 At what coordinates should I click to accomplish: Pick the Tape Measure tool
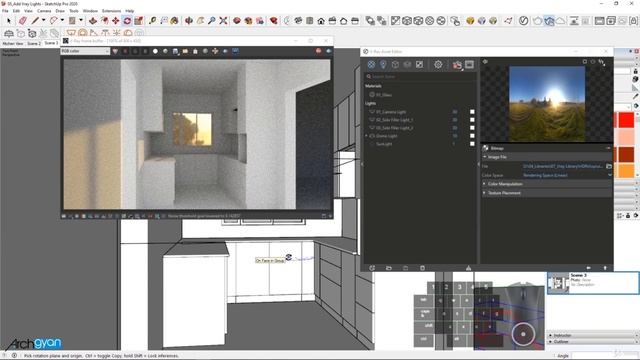[152, 20]
